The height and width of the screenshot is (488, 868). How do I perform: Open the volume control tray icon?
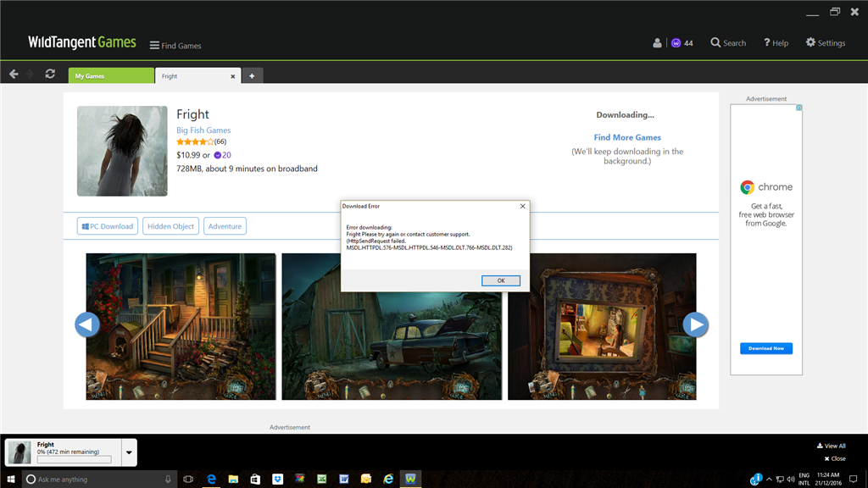(791, 480)
